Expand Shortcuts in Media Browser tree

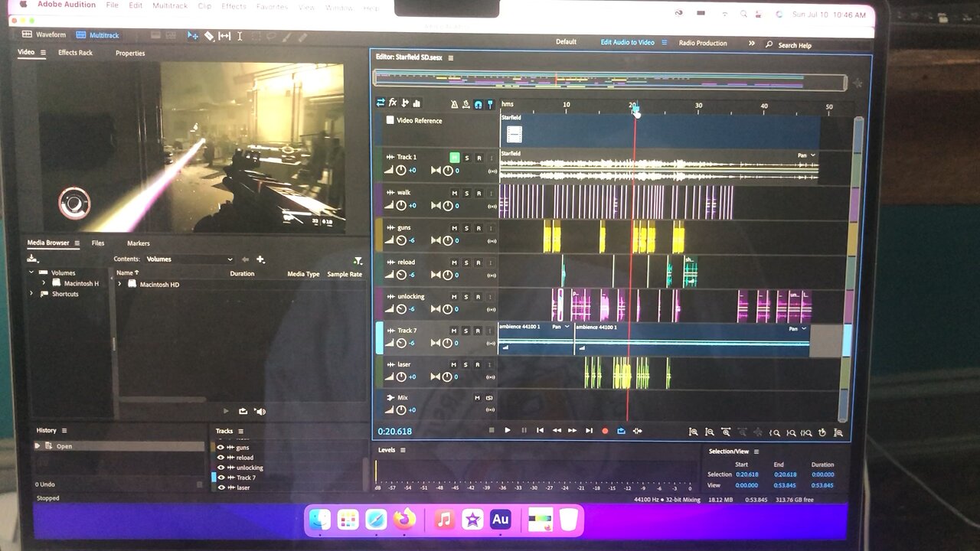coord(31,294)
